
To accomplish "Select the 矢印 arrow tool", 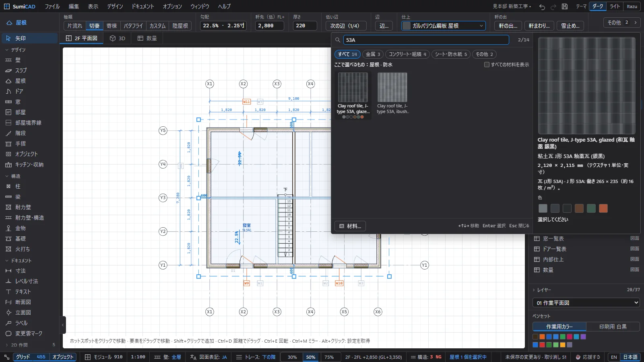I will [x=29, y=38].
